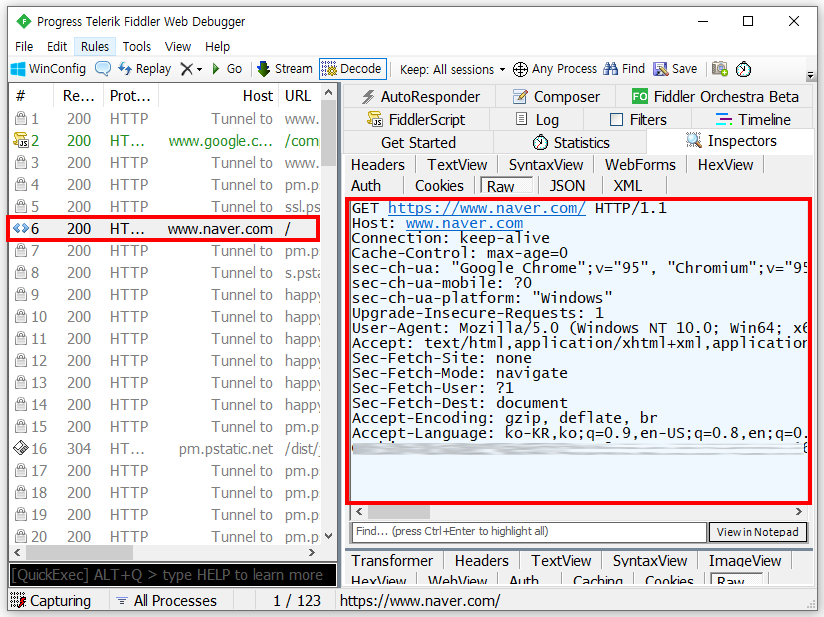Click the camera screenshot icon
The image size is (824, 617).
coord(720,69)
